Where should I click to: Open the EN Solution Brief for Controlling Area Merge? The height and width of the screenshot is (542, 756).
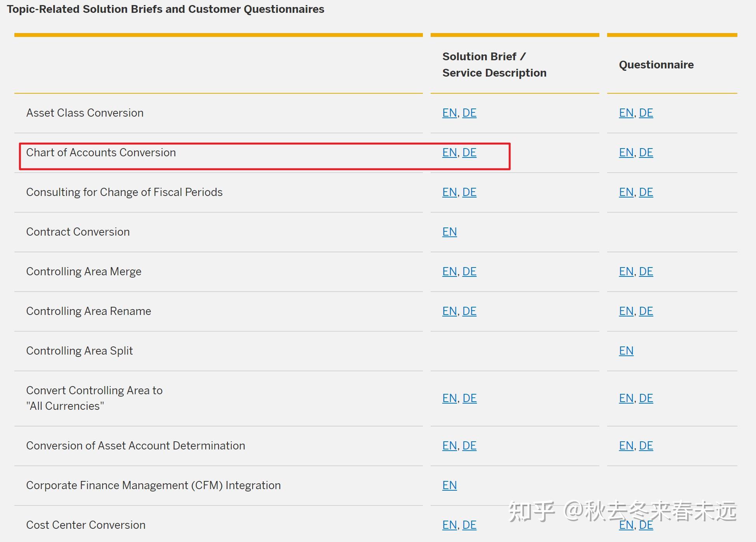(x=449, y=271)
